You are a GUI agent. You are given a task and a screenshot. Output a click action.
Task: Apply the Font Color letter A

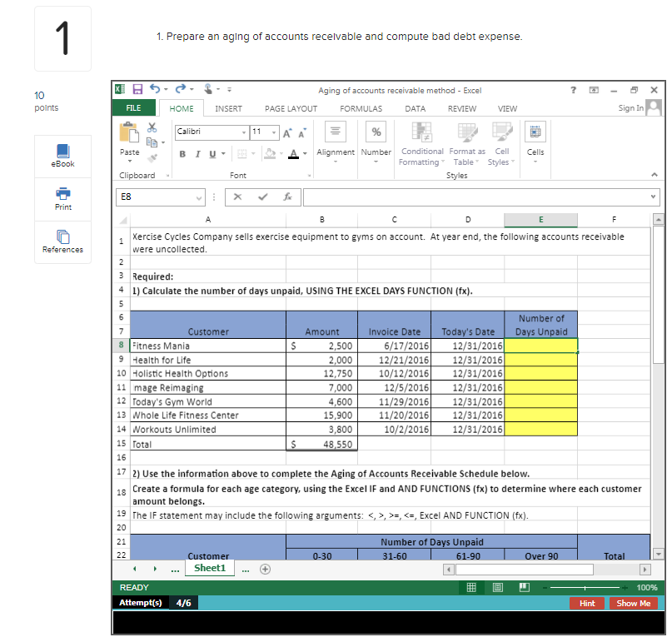click(x=294, y=153)
